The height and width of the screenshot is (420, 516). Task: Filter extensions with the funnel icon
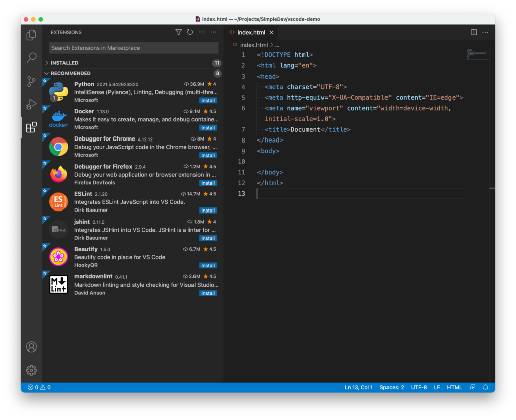click(x=178, y=32)
